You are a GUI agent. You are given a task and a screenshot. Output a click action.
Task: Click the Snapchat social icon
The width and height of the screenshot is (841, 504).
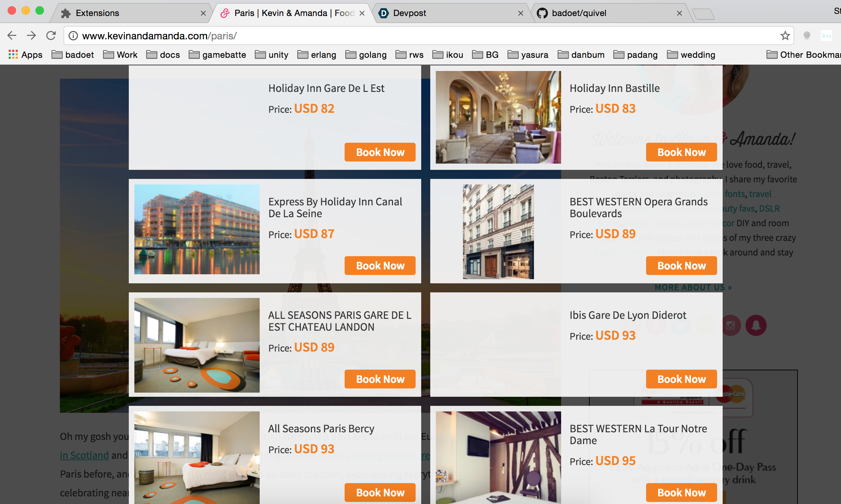click(x=756, y=325)
